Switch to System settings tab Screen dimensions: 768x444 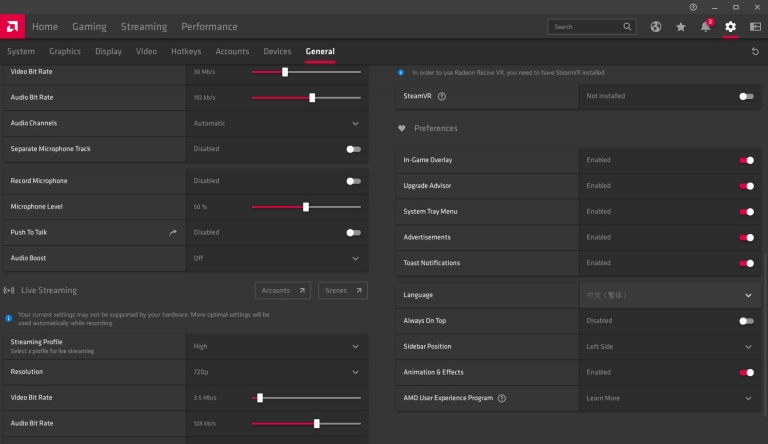point(21,51)
